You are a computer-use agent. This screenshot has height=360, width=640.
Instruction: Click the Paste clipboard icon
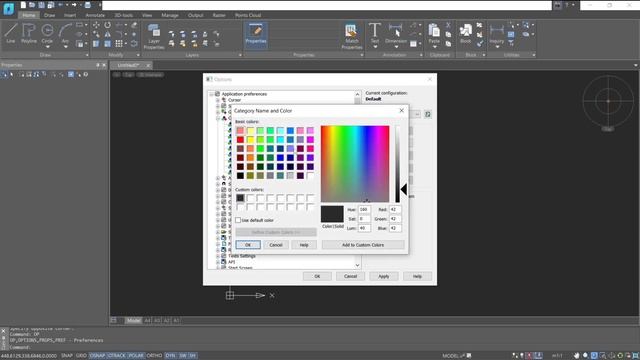pyautogui.click(x=434, y=31)
